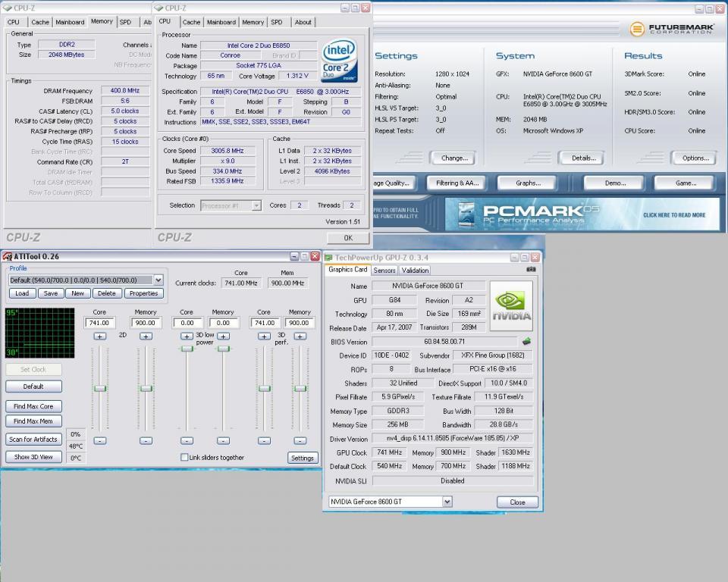Switch to Mainboard tab in front CPU-Z
728x582 pixels.
pos(221,22)
